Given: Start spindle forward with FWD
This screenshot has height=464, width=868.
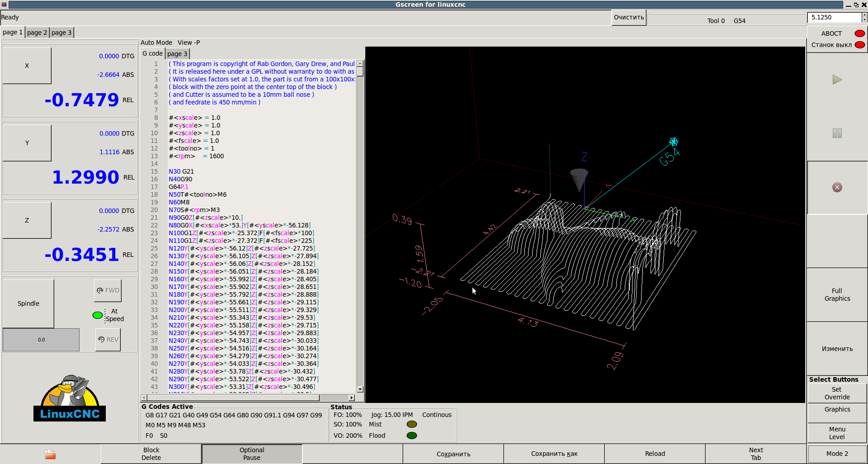Looking at the screenshot, I should point(108,290).
